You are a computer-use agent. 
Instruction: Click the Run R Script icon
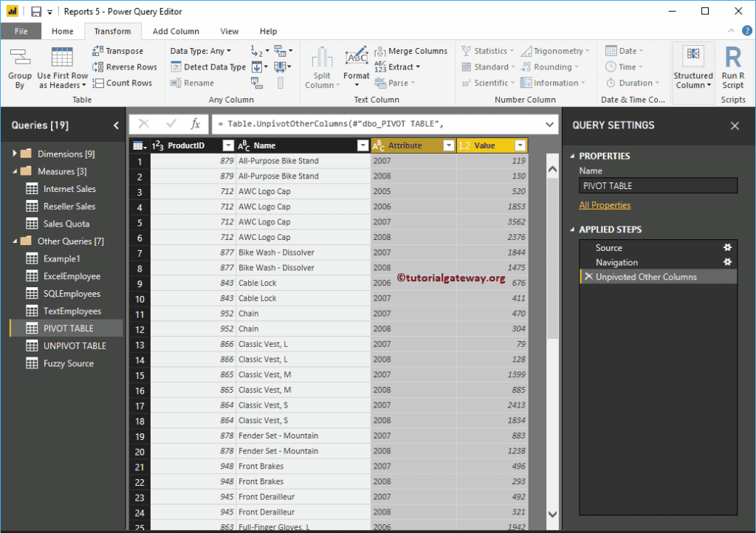tap(732, 58)
